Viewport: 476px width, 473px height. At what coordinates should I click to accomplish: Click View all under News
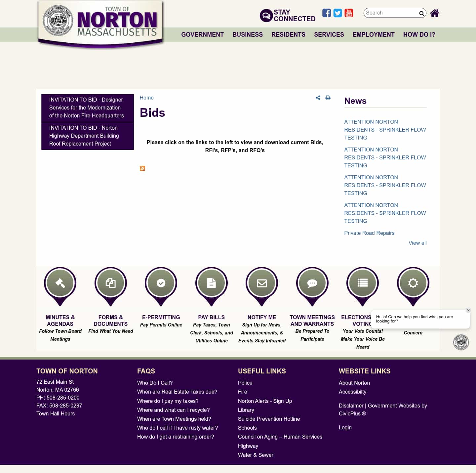pyautogui.click(x=417, y=243)
